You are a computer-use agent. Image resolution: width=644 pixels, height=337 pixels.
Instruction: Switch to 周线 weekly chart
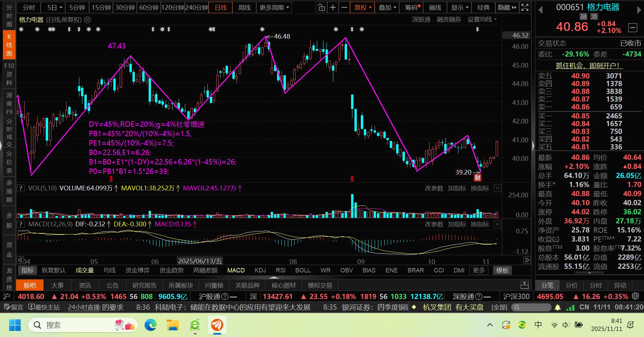[x=244, y=7]
